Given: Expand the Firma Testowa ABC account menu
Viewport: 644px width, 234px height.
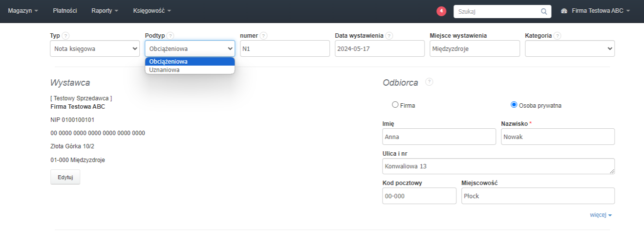Looking at the screenshot, I should (595, 11).
